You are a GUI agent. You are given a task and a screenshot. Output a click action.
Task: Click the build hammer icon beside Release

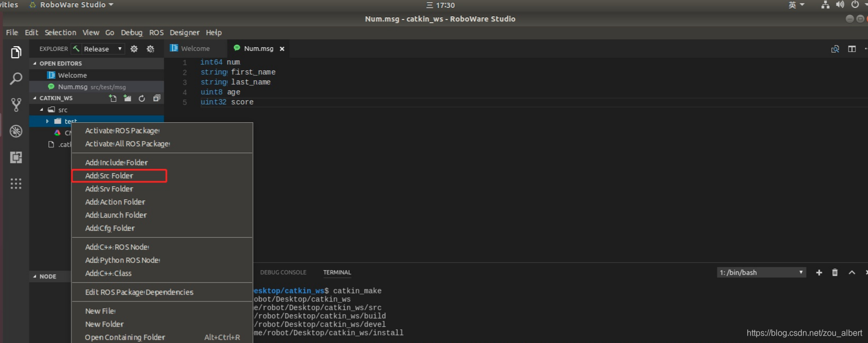coord(77,49)
